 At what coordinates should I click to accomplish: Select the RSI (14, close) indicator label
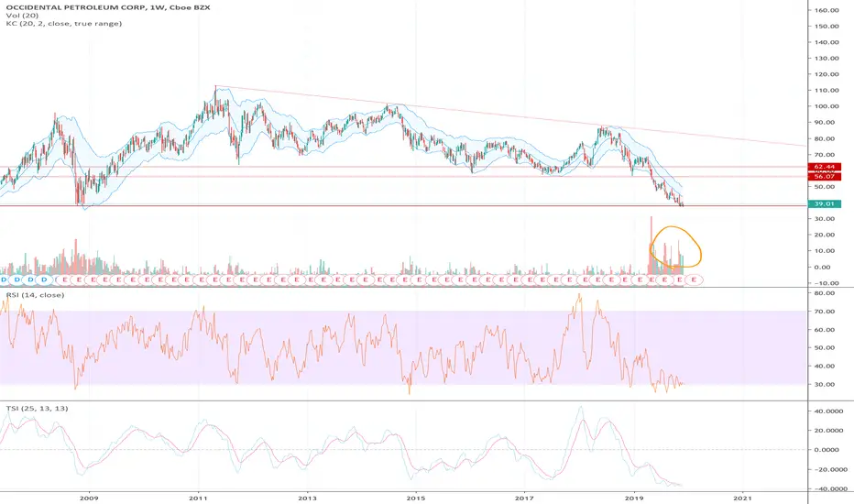coord(35,295)
